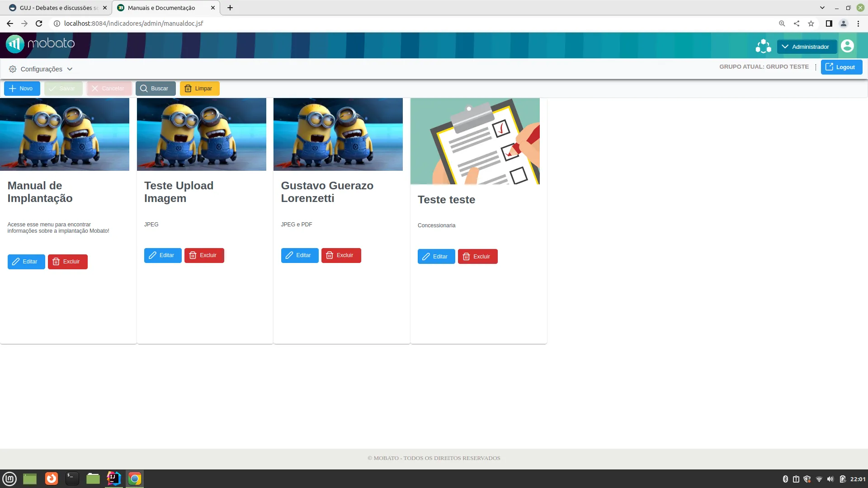Switch to GUJ Debates tab
This screenshot has width=868, height=488.
[54, 8]
